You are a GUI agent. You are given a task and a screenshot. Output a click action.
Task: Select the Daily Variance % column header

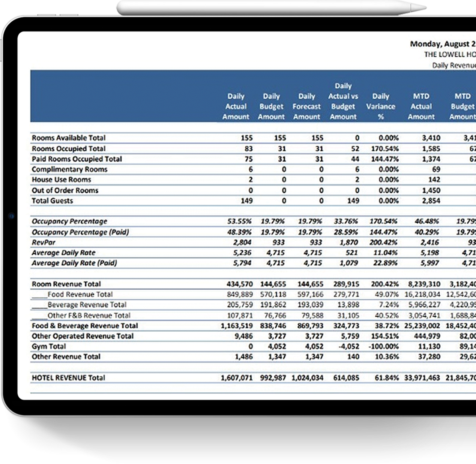(380, 106)
